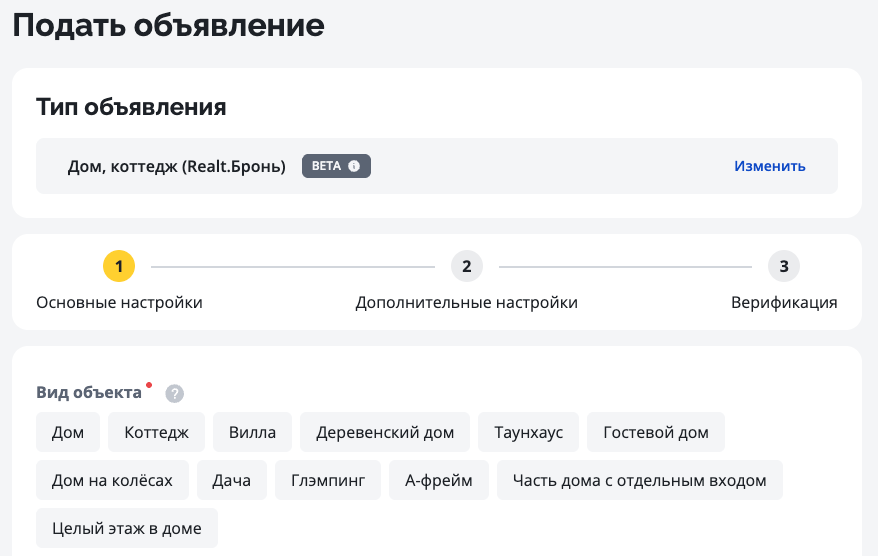Screen dimensions: 878x556
Task: Open step 2 Дополнительные настройки
Action: click(466, 266)
